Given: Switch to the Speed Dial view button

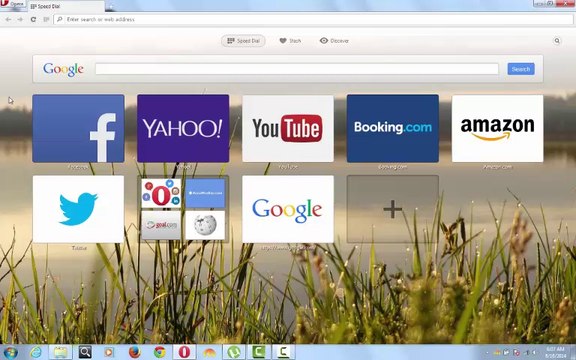Looking at the screenshot, I should 243,41.
